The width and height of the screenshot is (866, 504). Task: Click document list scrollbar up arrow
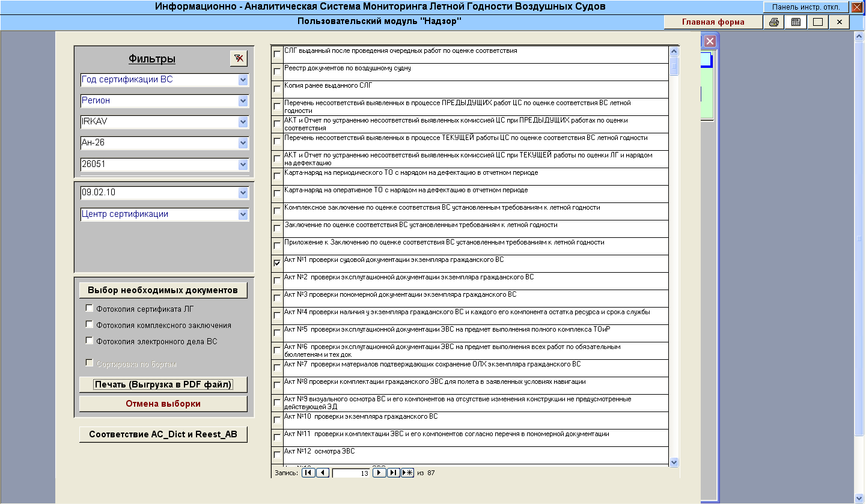(674, 52)
